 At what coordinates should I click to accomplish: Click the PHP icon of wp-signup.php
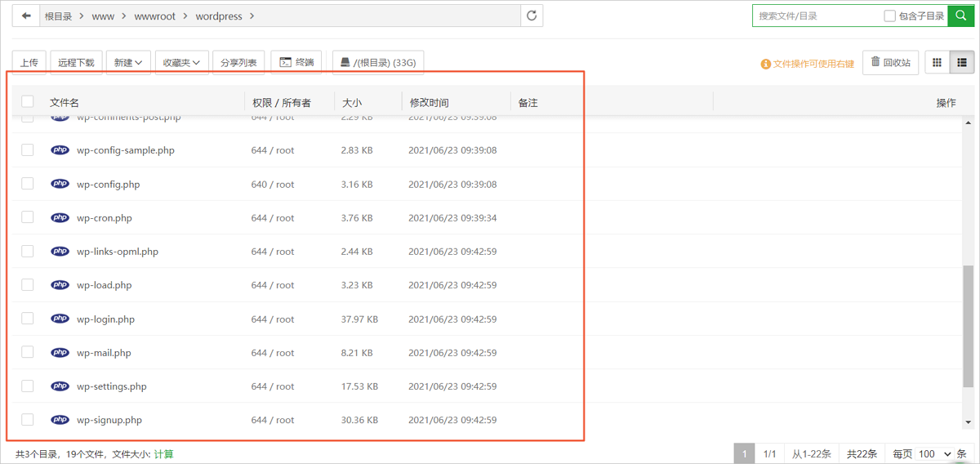pyautogui.click(x=60, y=420)
